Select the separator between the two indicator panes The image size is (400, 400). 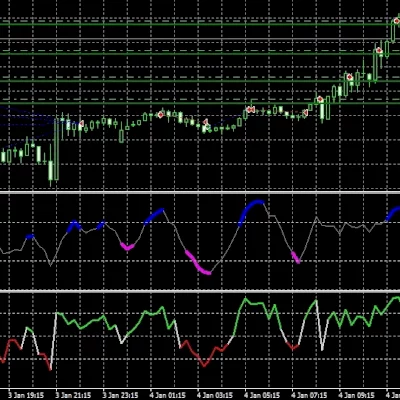point(200,291)
